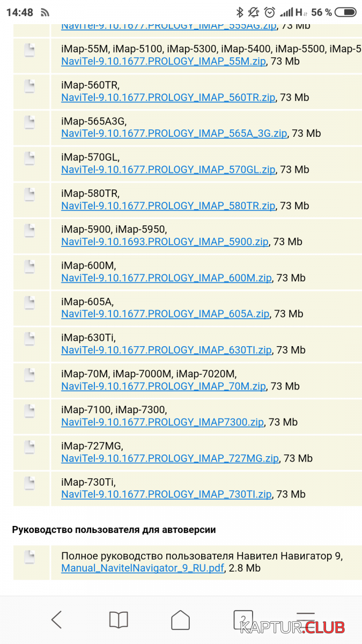Go to browser home page
Image resolution: width=362 pixels, height=644 pixels.
point(181,620)
